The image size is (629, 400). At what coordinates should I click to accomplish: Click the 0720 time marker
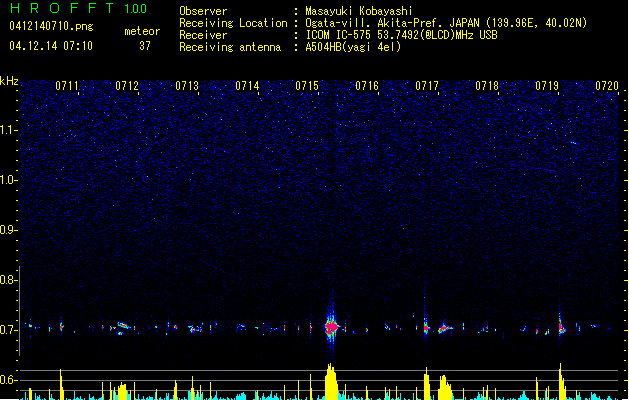[x=607, y=86]
